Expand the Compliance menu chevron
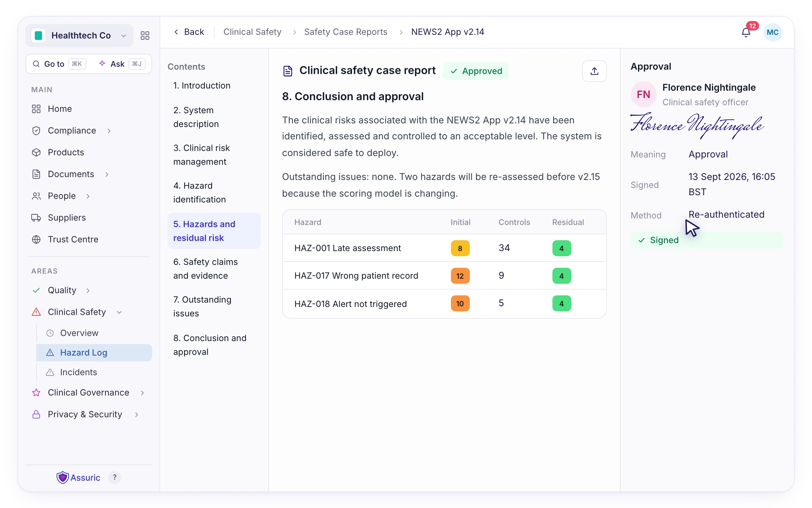Image resolution: width=812 pixels, height=508 pixels. [x=109, y=131]
